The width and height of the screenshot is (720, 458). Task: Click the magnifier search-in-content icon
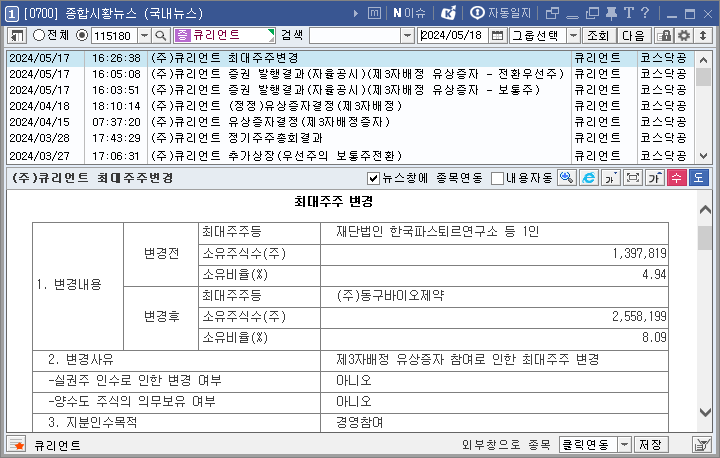click(x=567, y=178)
